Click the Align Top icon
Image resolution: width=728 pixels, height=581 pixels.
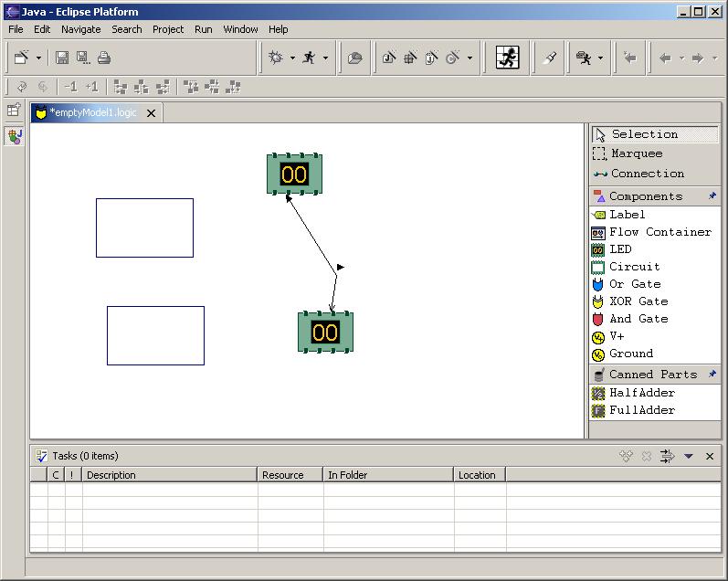pyautogui.click(x=191, y=87)
